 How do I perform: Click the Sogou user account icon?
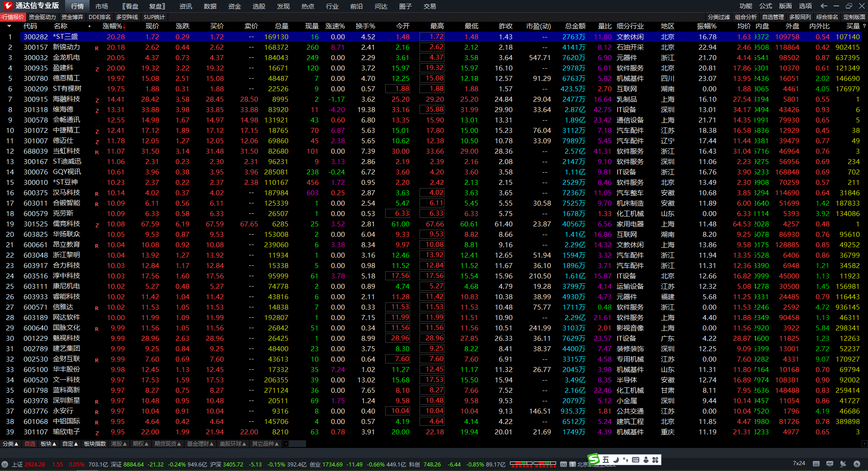[646, 460]
